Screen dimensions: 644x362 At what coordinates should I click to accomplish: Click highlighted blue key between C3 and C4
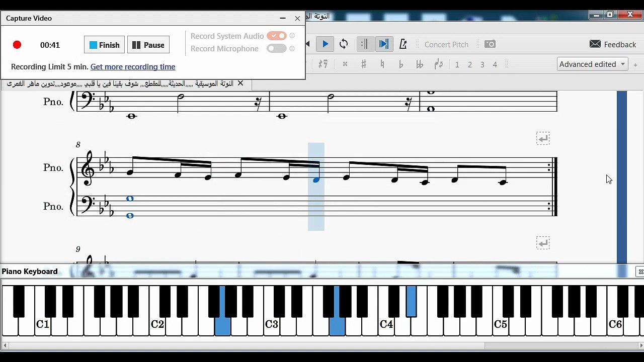(337, 326)
